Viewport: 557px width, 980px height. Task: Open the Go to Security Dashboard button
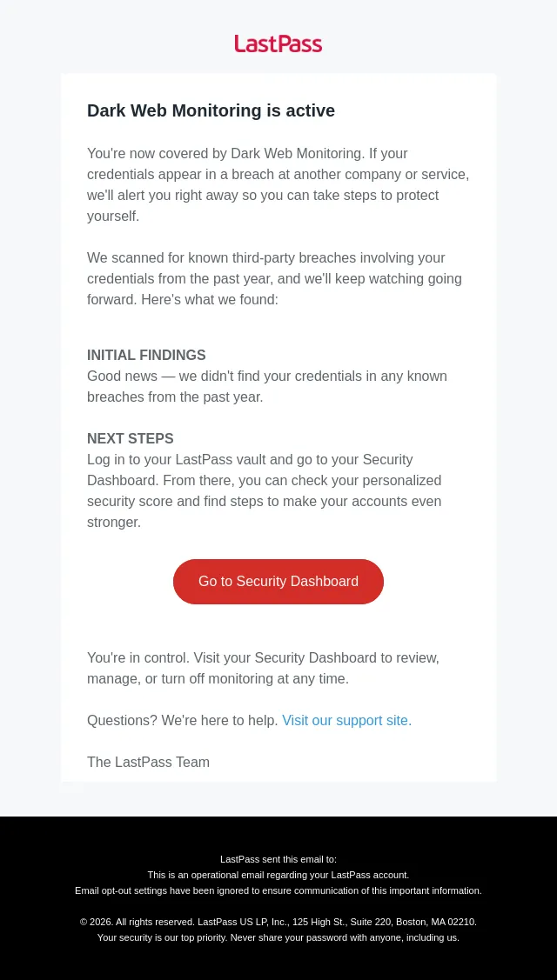(x=278, y=581)
